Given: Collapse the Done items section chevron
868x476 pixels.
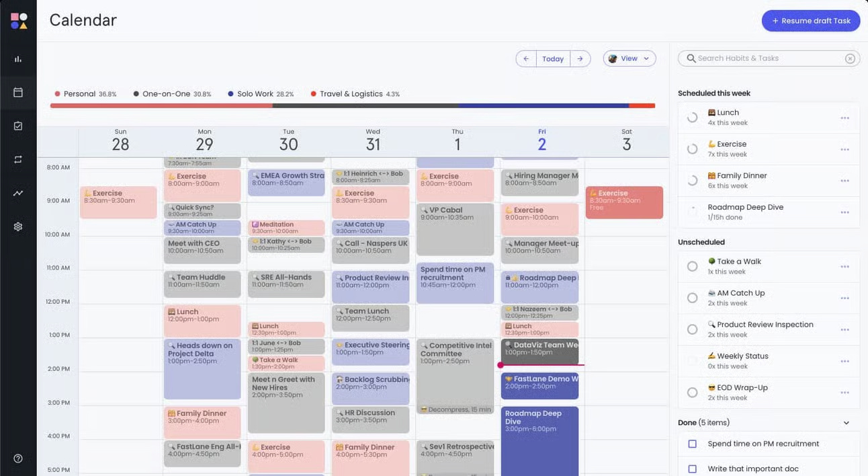Looking at the screenshot, I should point(847,423).
